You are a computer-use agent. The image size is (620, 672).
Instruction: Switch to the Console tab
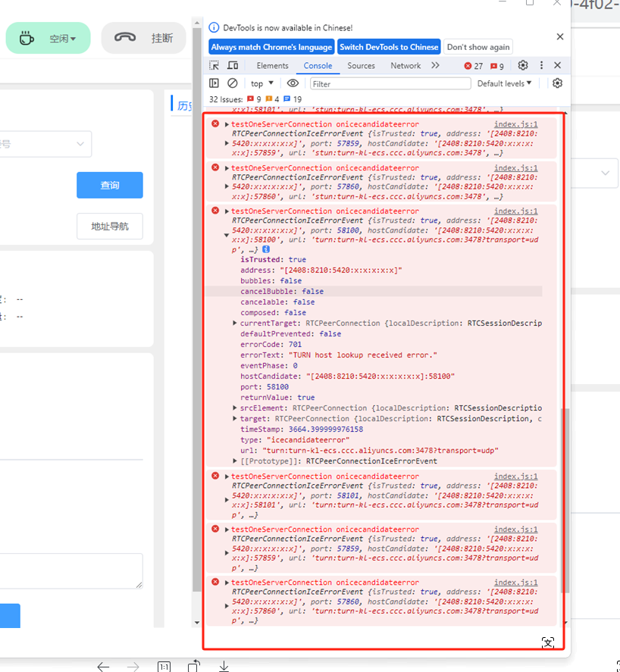click(x=318, y=66)
